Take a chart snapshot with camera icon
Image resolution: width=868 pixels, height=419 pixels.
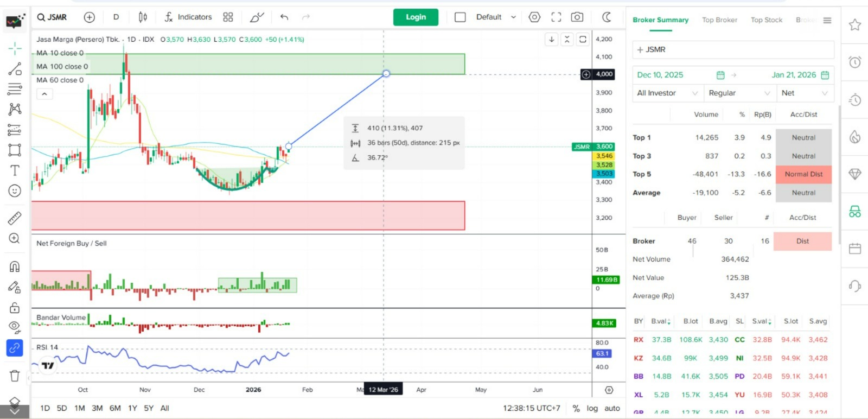[577, 17]
